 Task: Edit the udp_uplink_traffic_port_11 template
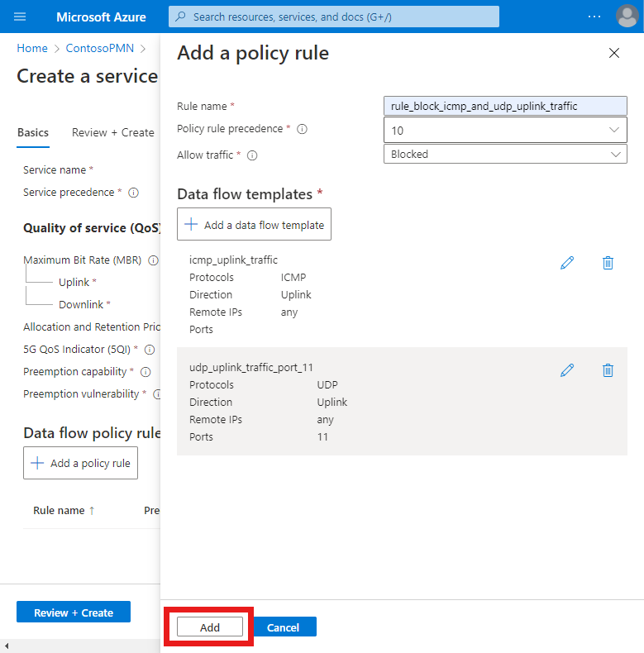[x=567, y=370]
